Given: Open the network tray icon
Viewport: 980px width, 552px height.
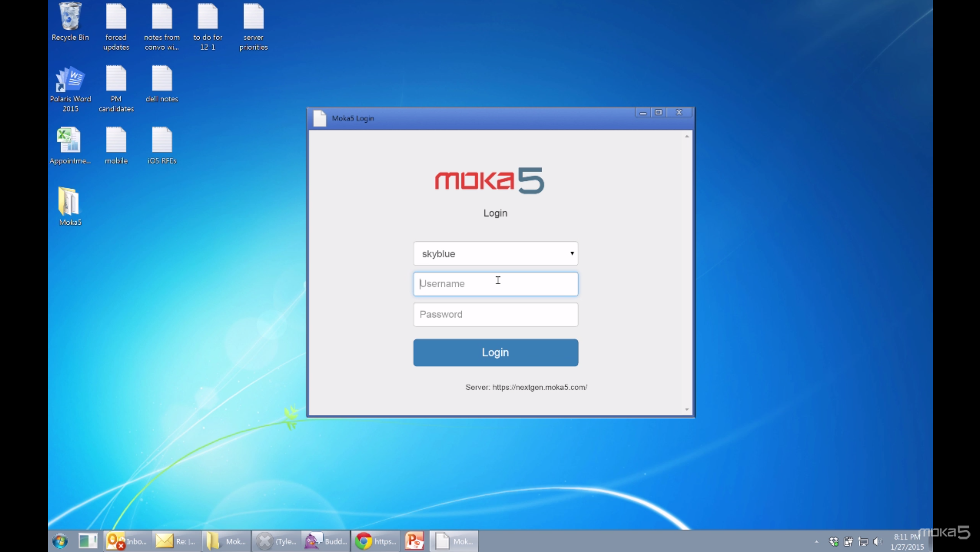Looking at the screenshot, I should (x=863, y=541).
